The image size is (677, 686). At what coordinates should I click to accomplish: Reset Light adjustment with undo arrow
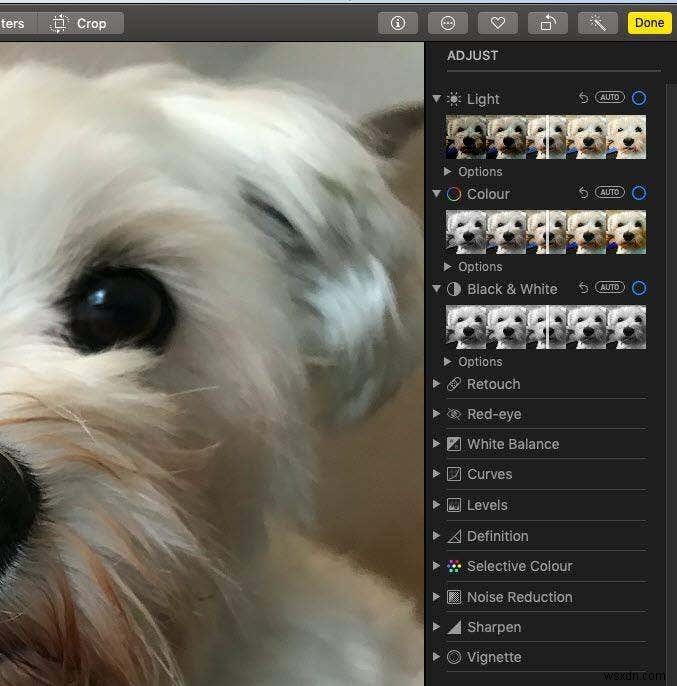[x=583, y=97]
